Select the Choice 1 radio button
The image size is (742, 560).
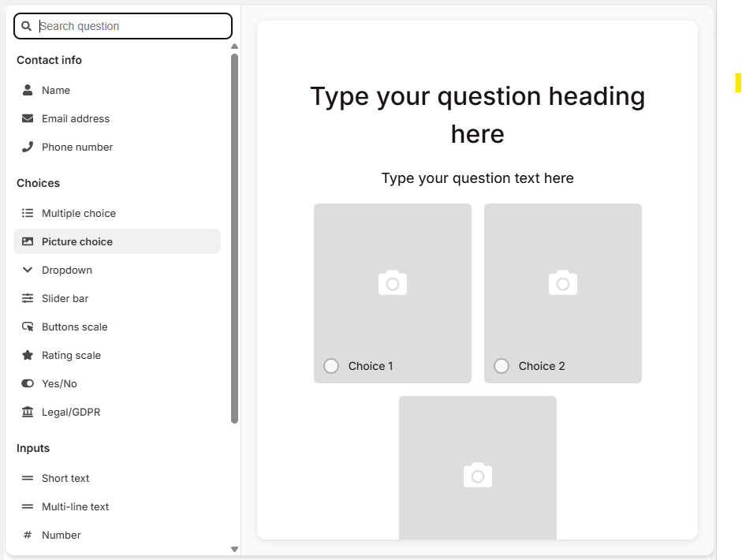pyautogui.click(x=330, y=365)
